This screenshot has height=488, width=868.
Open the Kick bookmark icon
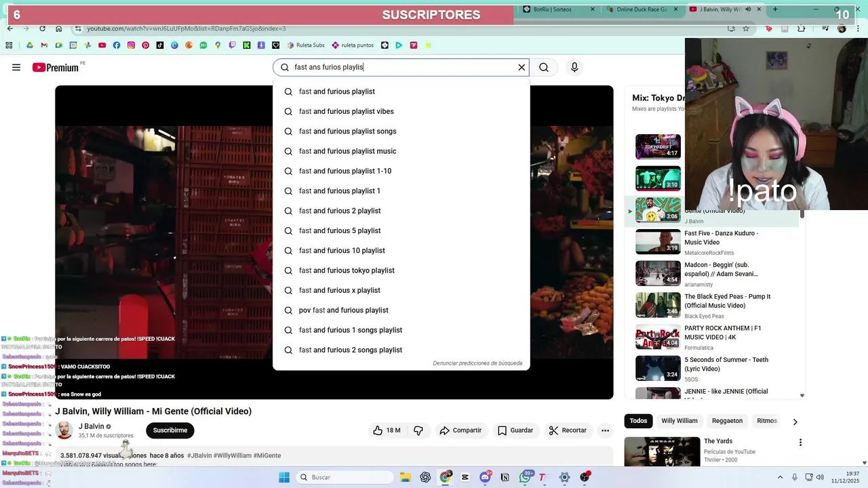pyautogui.click(x=247, y=45)
